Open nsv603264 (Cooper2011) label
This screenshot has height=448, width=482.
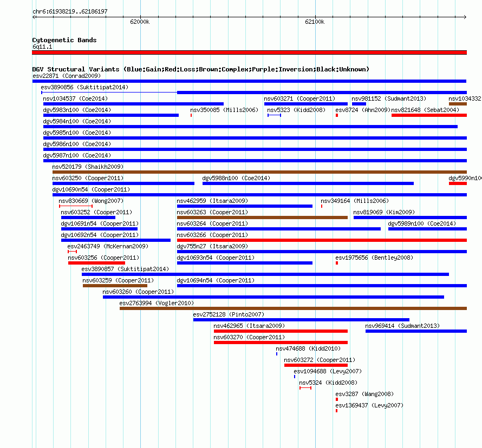(x=212, y=223)
